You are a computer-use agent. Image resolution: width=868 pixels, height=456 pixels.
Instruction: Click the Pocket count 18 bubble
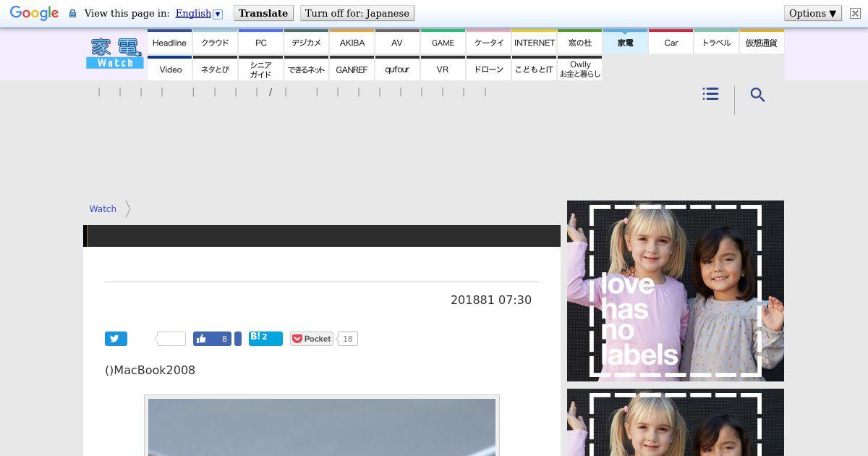click(x=348, y=339)
